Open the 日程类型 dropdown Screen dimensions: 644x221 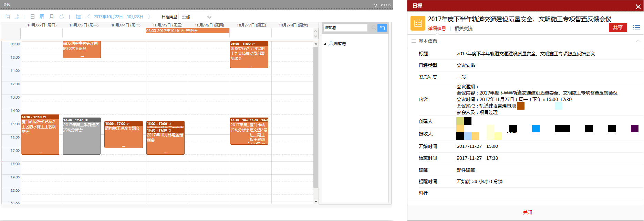coord(195,17)
